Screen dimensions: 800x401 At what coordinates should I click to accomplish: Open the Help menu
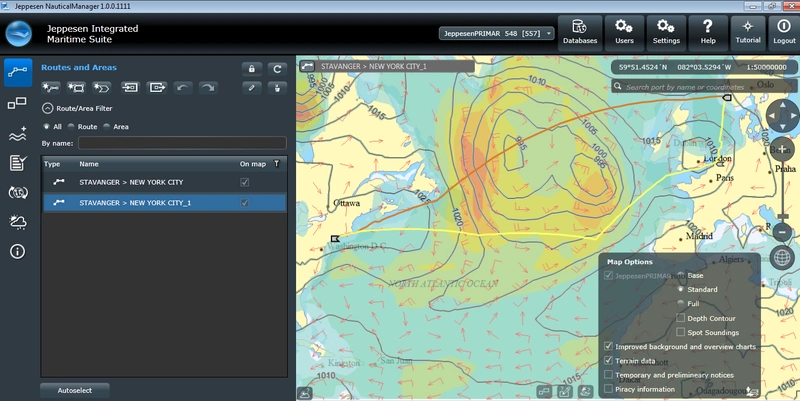coord(708,33)
